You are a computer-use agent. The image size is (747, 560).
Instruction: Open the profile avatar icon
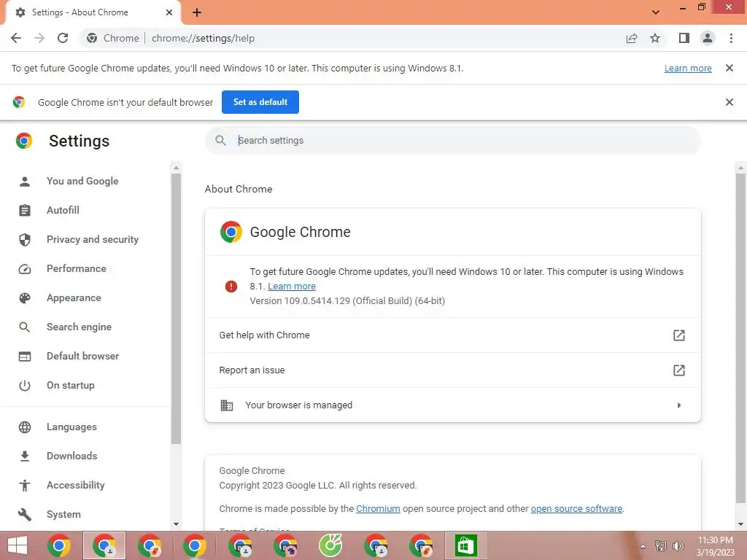708,38
